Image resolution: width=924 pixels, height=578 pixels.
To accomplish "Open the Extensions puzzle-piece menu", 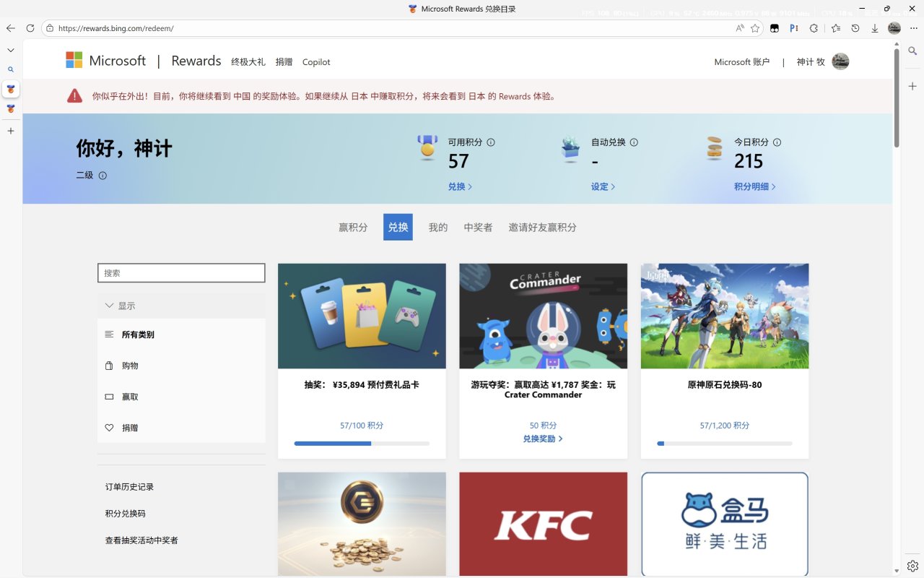I will coord(814,28).
